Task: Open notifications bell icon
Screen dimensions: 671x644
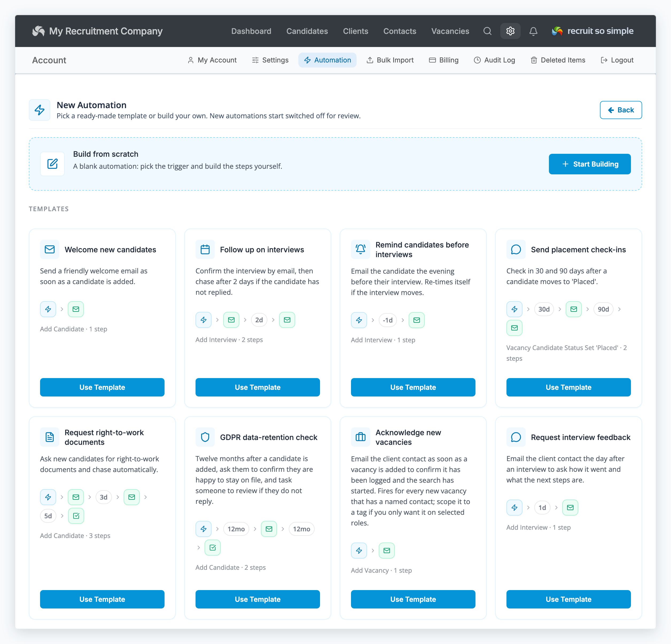Action: pos(533,31)
